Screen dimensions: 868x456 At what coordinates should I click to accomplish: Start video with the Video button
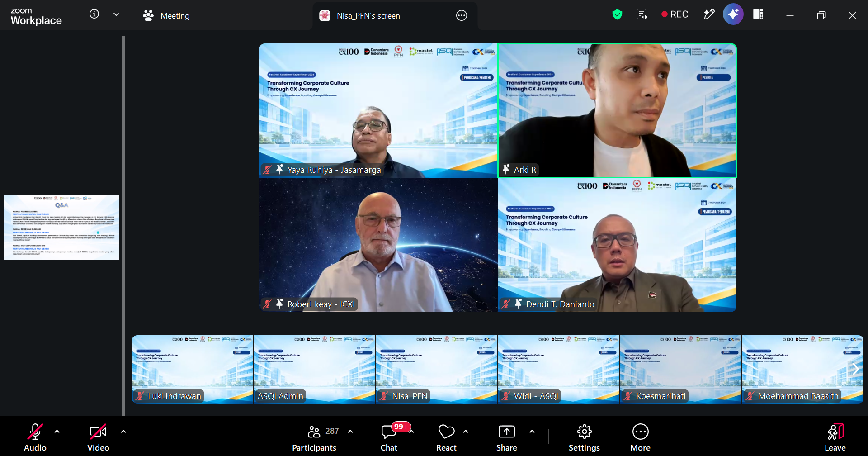98,437
